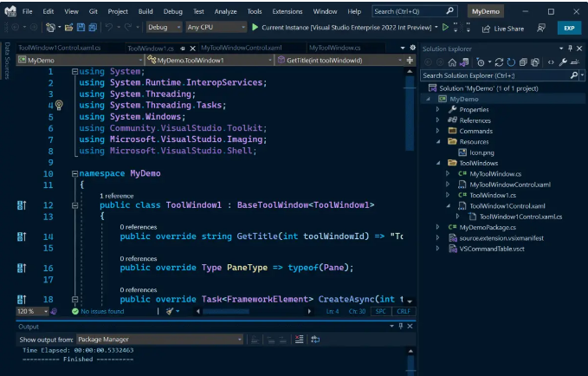Click the Clear All output icon
Image resolution: width=588 pixels, height=376 pixels.
[299, 340]
